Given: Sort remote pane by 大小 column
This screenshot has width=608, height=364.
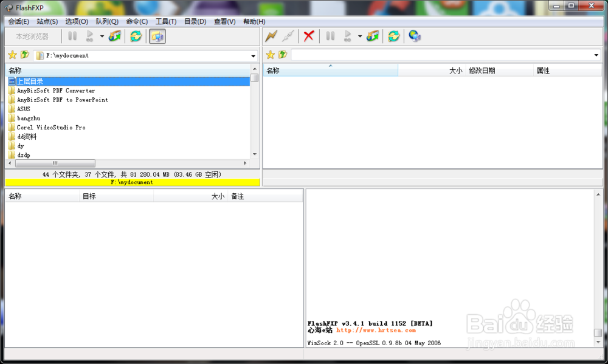Looking at the screenshot, I should [432, 70].
